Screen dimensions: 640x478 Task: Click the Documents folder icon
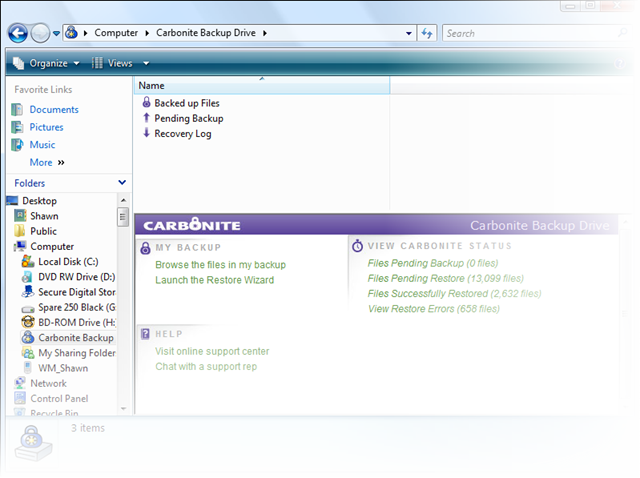click(17, 109)
